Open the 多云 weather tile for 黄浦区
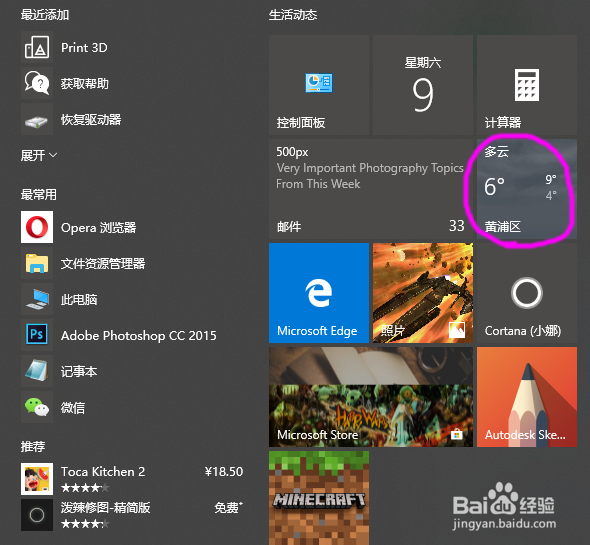The width and height of the screenshot is (590, 545). click(527, 189)
